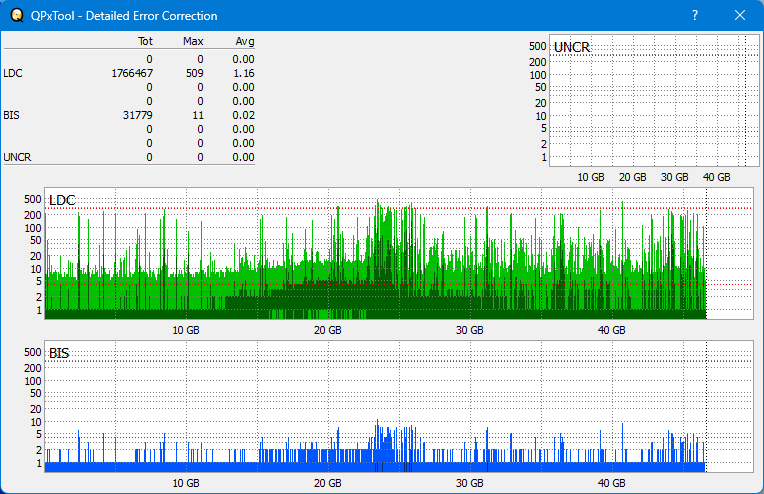Select the LDC average value 1.16
This screenshot has width=764, height=494.
click(243, 74)
